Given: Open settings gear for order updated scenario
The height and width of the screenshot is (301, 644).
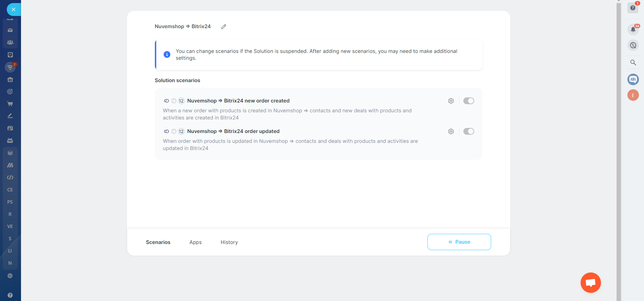Looking at the screenshot, I should [451, 131].
